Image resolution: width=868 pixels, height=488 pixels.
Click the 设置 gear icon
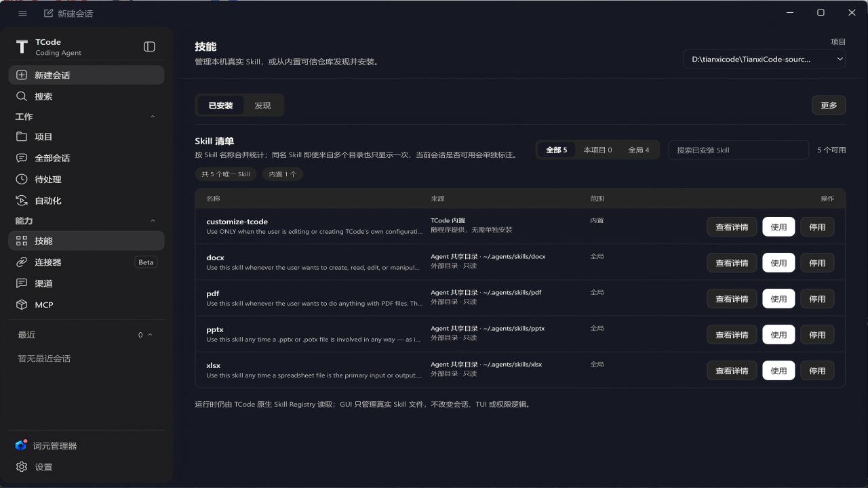point(22,467)
